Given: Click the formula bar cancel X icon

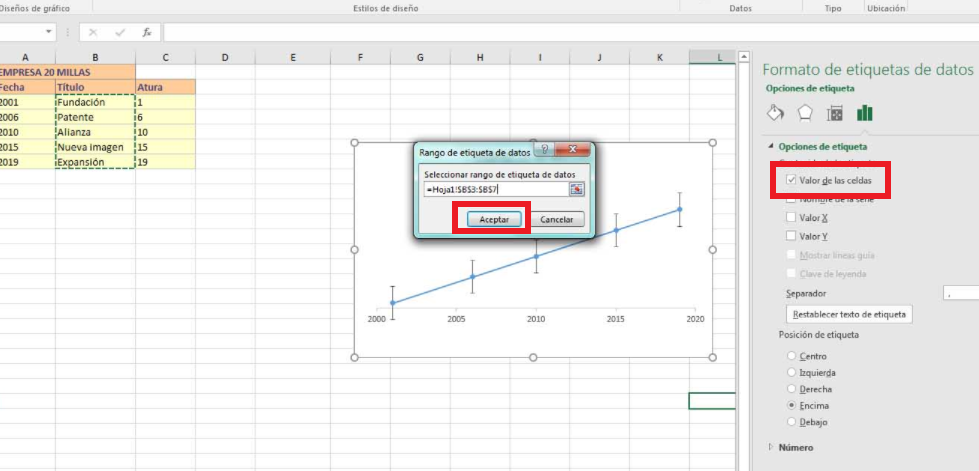Looking at the screenshot, I should [x=93, y=32].
